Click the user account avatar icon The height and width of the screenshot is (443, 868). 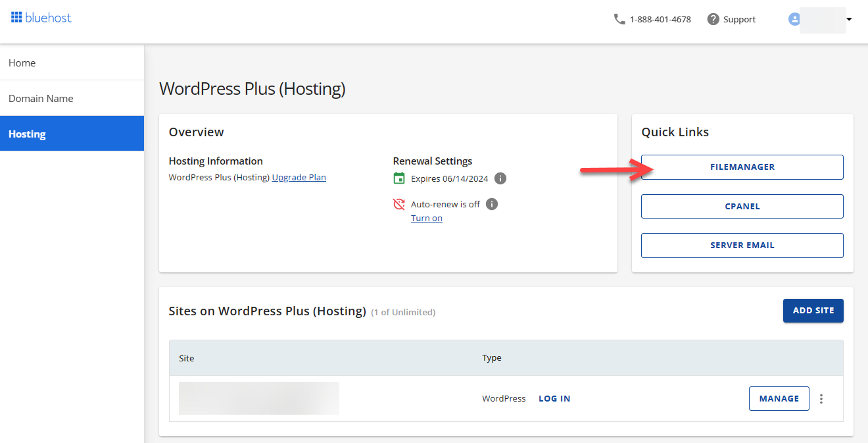pos(794,19)
